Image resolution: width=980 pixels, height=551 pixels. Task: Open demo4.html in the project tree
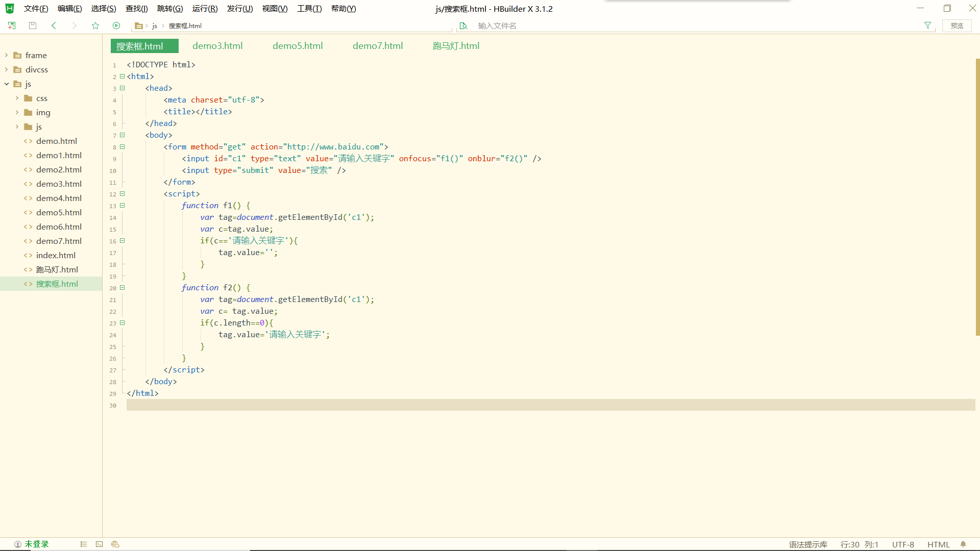(x=59, y=198)
